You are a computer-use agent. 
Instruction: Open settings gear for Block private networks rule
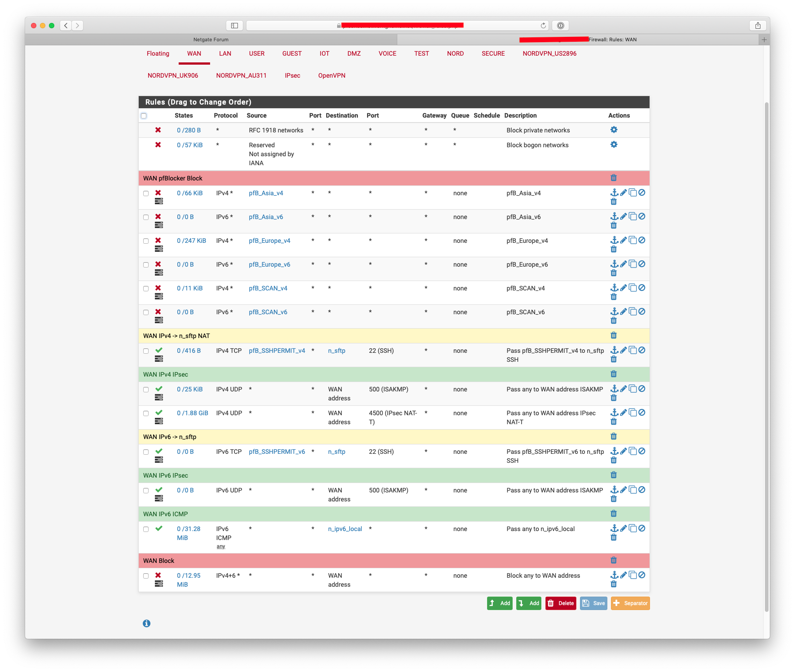[x=614, y=130]
